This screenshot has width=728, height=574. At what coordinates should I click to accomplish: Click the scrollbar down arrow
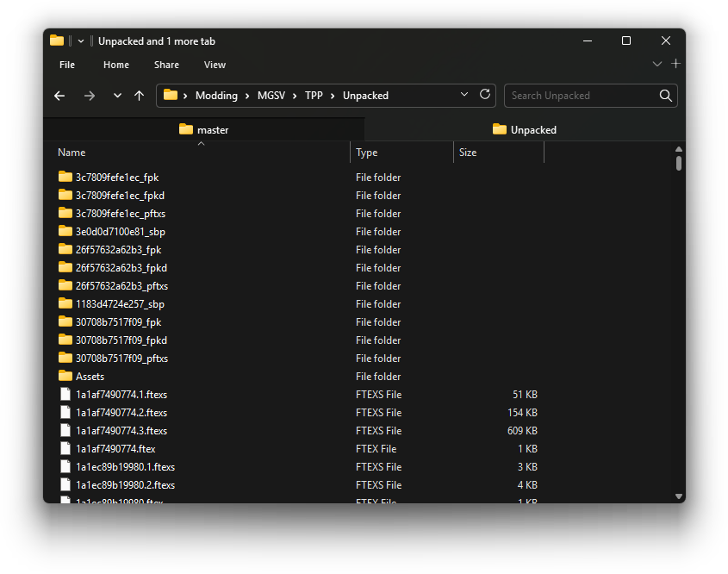679,496
